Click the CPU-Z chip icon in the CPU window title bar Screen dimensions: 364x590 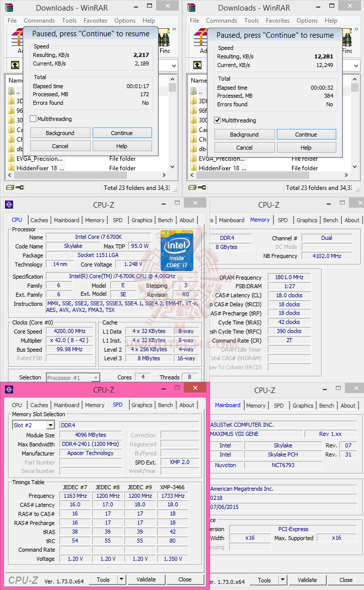9,205
